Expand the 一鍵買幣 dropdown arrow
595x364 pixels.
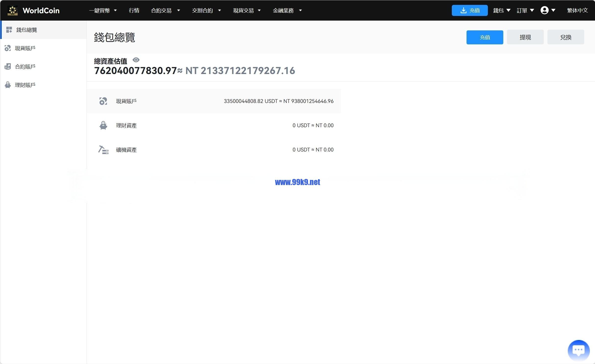click(x=115, y=10)
